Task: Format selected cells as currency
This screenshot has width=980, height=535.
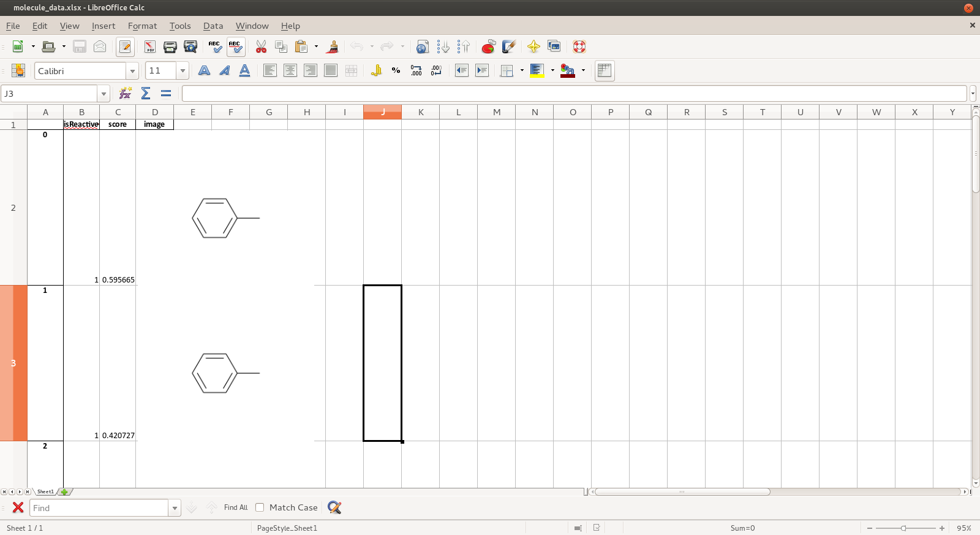Action: tap(376, 70)
